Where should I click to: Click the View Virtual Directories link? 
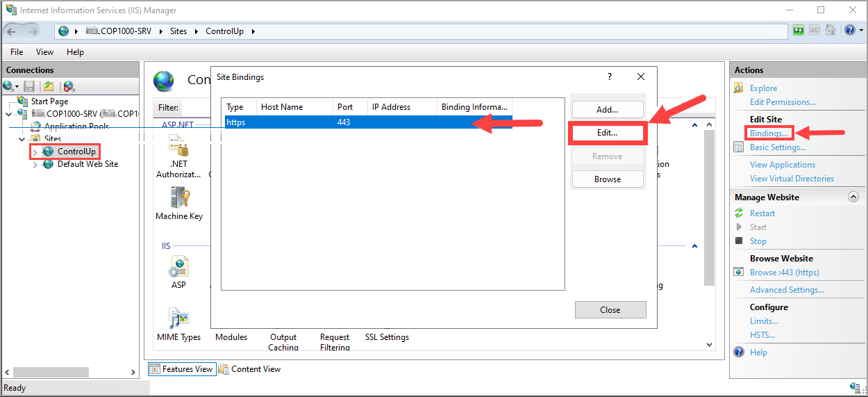(792, 179)
